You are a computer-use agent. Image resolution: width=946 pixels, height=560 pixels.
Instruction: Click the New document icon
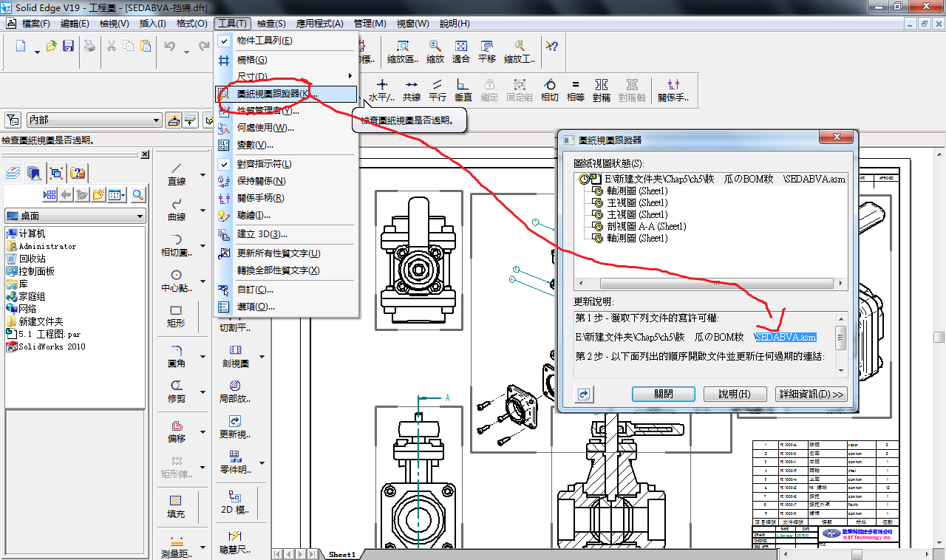click(x=20, y=47)
